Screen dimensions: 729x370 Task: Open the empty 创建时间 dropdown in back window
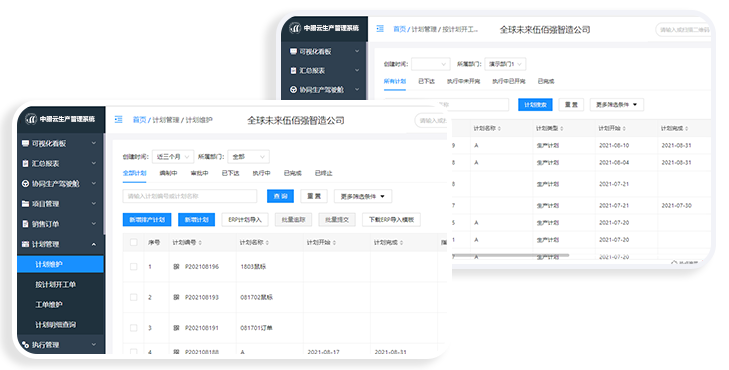[431, 64]
